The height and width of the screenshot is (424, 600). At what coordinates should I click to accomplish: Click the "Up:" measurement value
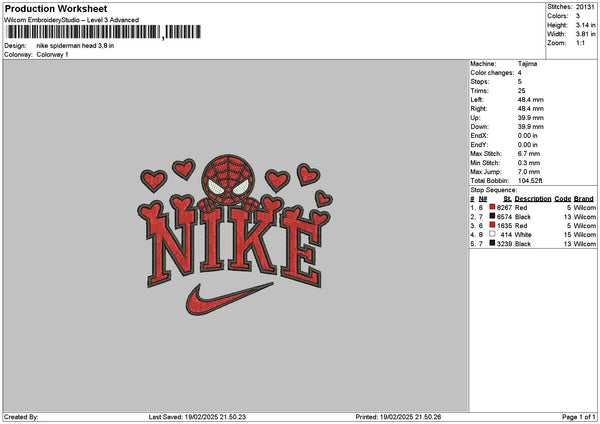pos(530,118)
